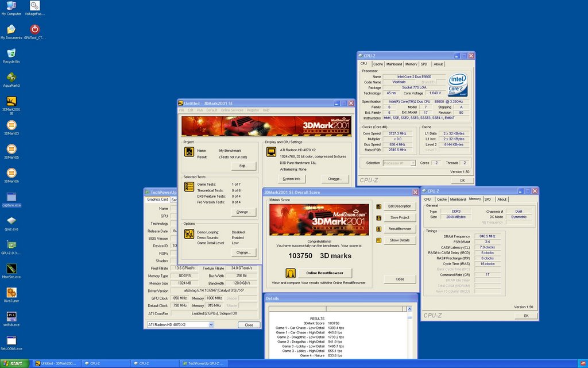Screen dimensions: 588x368
Task: Open the ATI Radeon HD 4870 X2 dropdown in GPU-Z
Action: (211, 325)
